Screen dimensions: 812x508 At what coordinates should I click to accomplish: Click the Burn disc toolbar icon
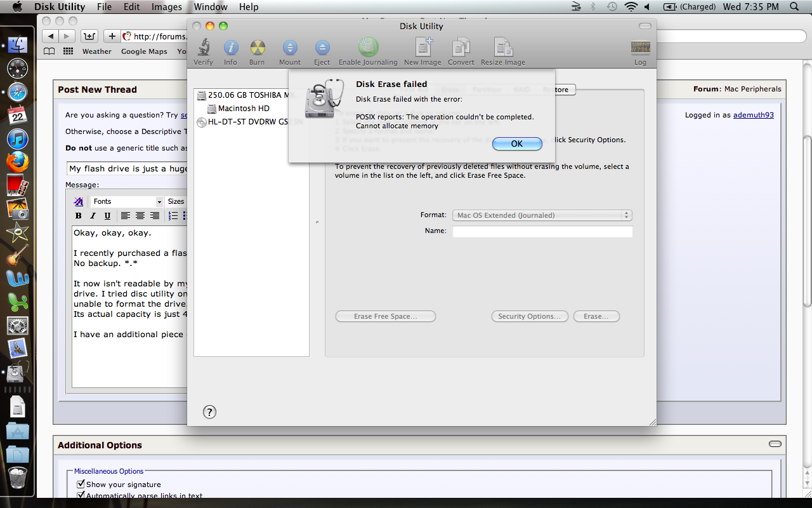pos(257,48)
